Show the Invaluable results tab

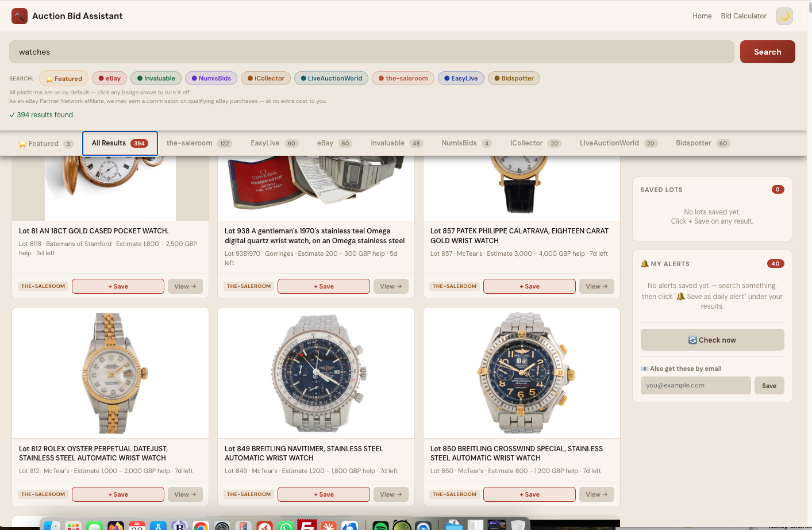pos(397,143)
